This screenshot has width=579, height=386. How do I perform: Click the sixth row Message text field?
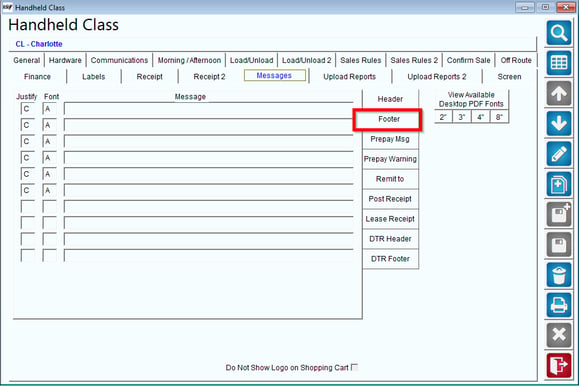tap(209, 190)
